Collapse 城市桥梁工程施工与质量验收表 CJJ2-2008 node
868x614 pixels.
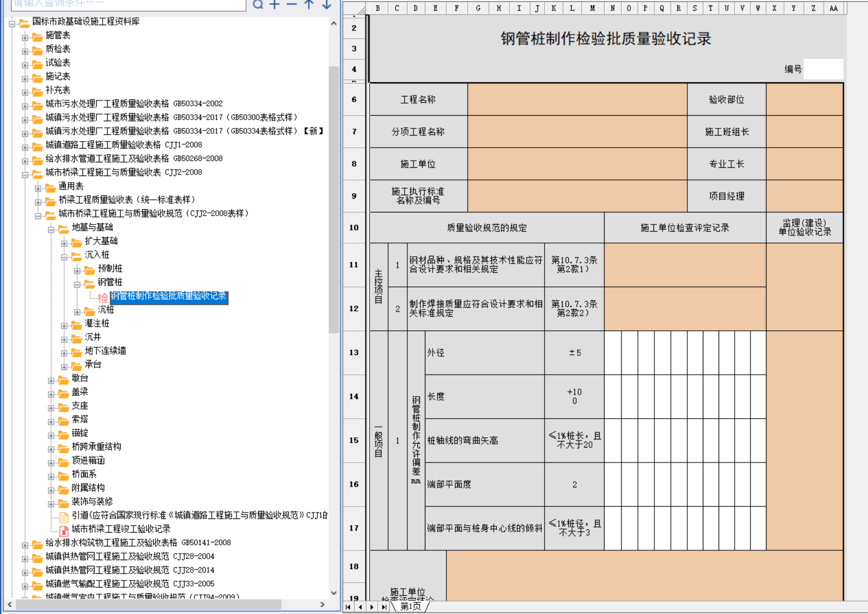(x=25, y=174)
